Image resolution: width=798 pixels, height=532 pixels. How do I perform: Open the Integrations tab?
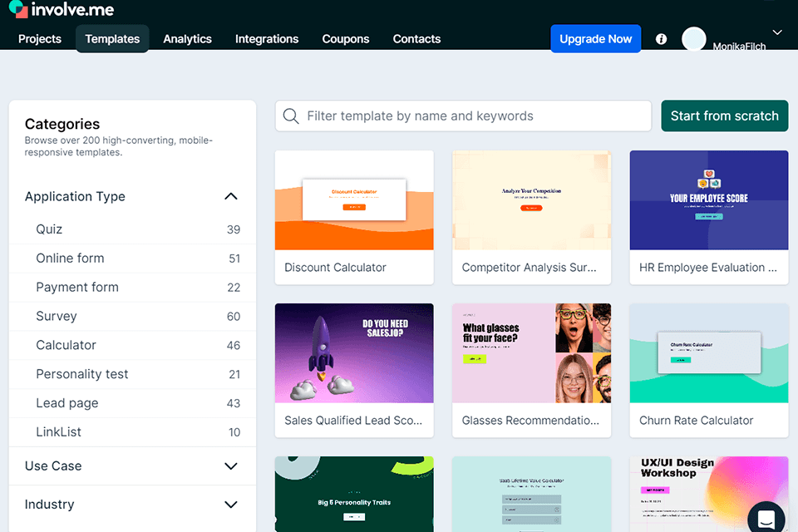(267, 39)
